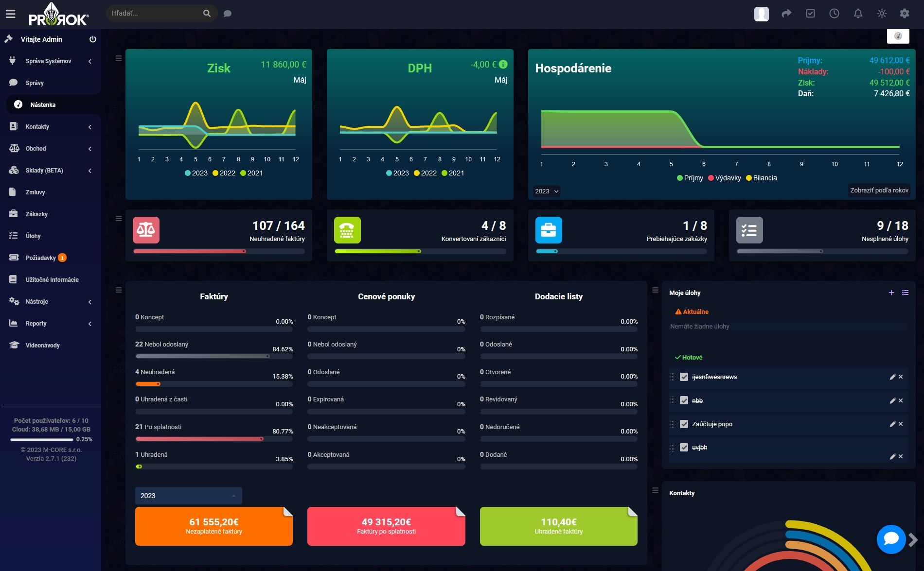Expand Nástroje sidebar menu
The width and height of the screenshot is (924, 571).
tap(51, 302)
